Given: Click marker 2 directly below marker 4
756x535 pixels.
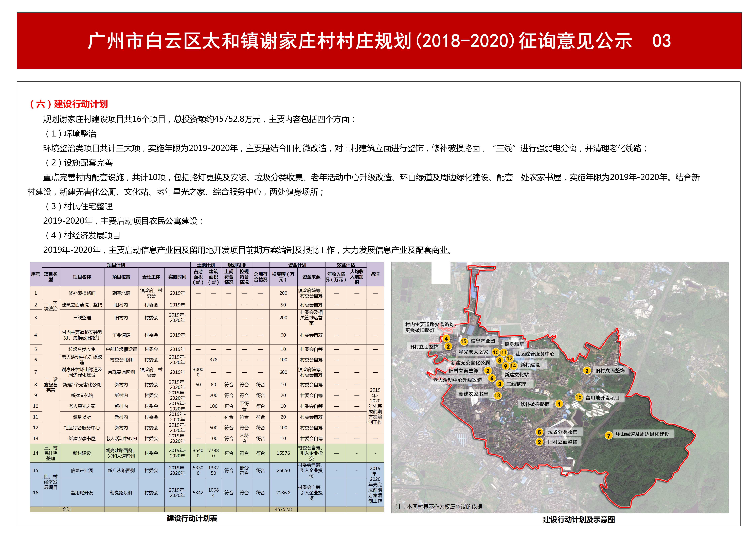Looking at the screenshot, I should click(448, 346).
